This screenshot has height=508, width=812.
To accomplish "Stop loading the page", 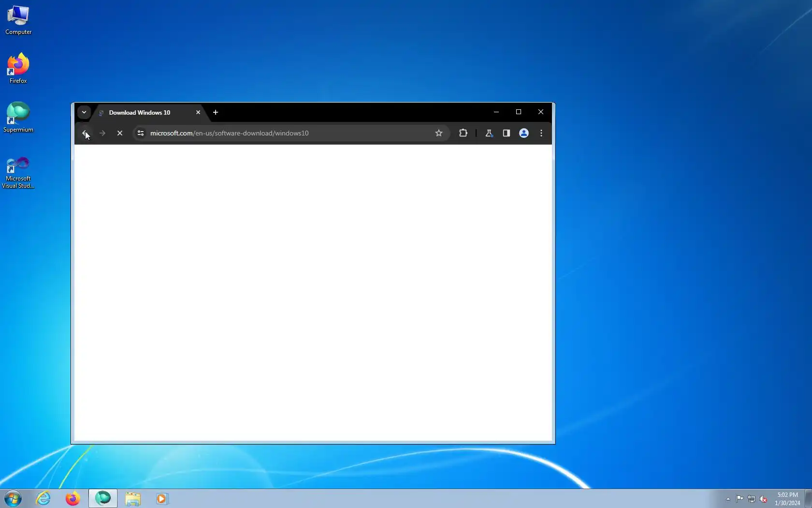I will pyautogui.click(x=120, y=133).
